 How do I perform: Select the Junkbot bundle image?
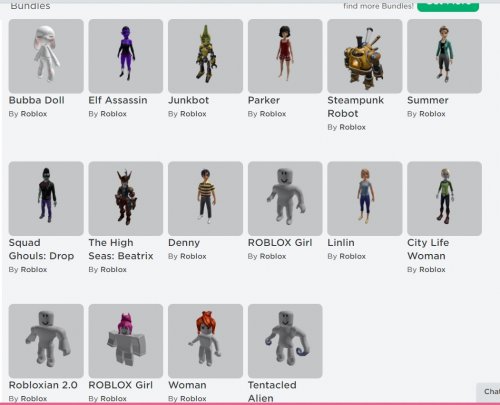[205, 56]
